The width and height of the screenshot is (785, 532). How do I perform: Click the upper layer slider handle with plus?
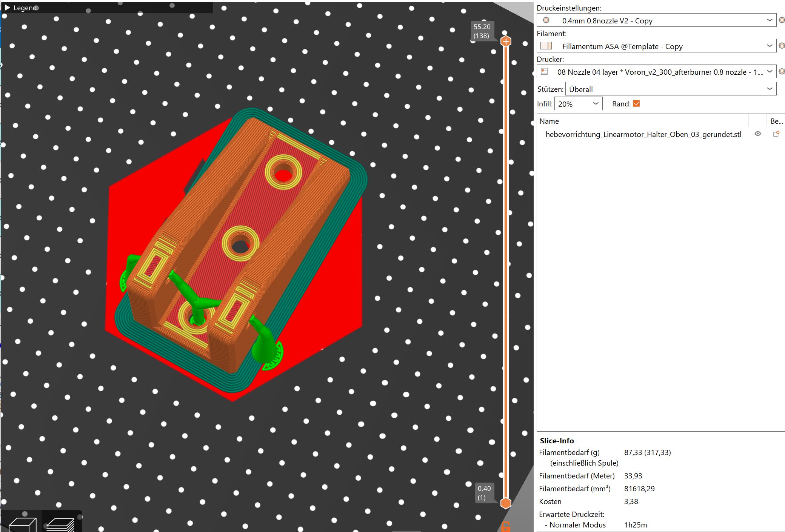pyautogui.click(x=506, y=42)
